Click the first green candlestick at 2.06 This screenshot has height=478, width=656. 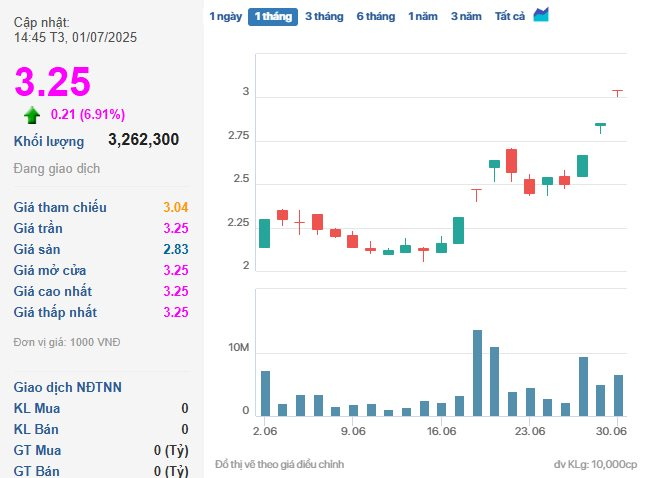(x=264, y=233)
